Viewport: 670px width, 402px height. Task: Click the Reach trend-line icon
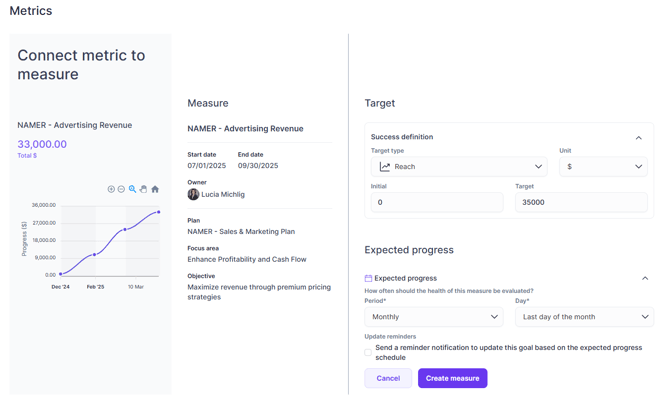click(x=385, y=167)
